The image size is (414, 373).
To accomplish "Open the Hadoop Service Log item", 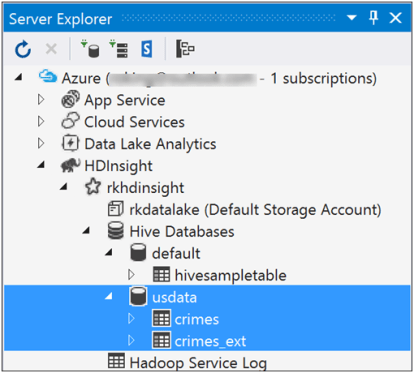I will 198,363.
